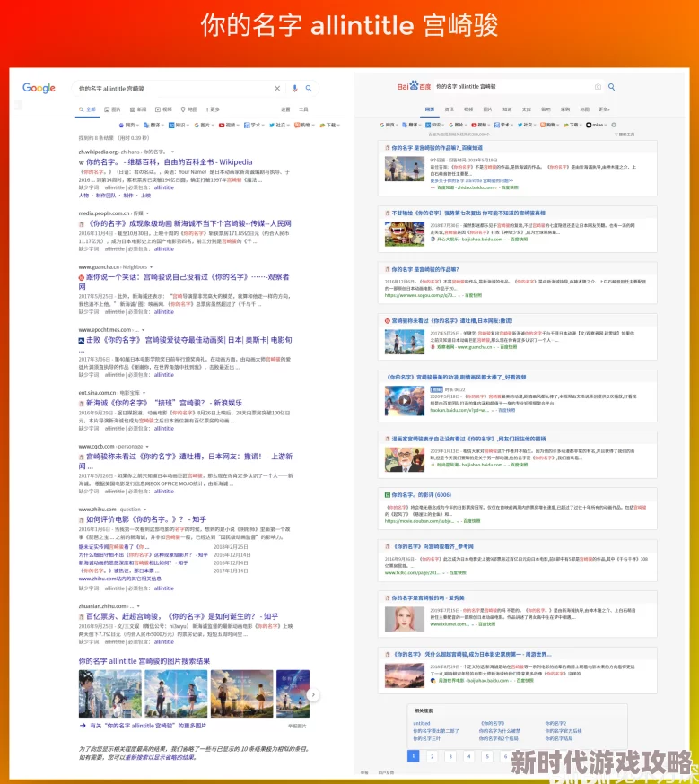This screenshot has width=699, height=784.
Task: Expand arrow beside media.people.com.cn URL
Action: (x=147, y=213)
